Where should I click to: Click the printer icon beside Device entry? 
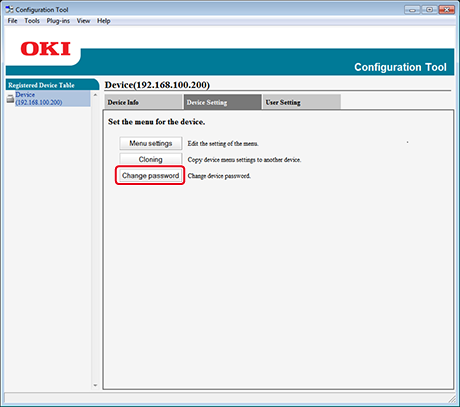click(10, 99)
